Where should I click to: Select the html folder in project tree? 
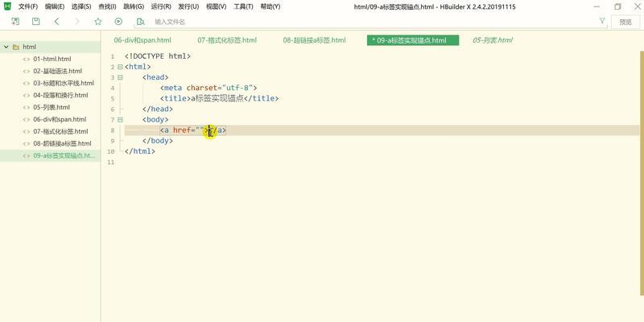pyautogui.click(x=50, y=47)
